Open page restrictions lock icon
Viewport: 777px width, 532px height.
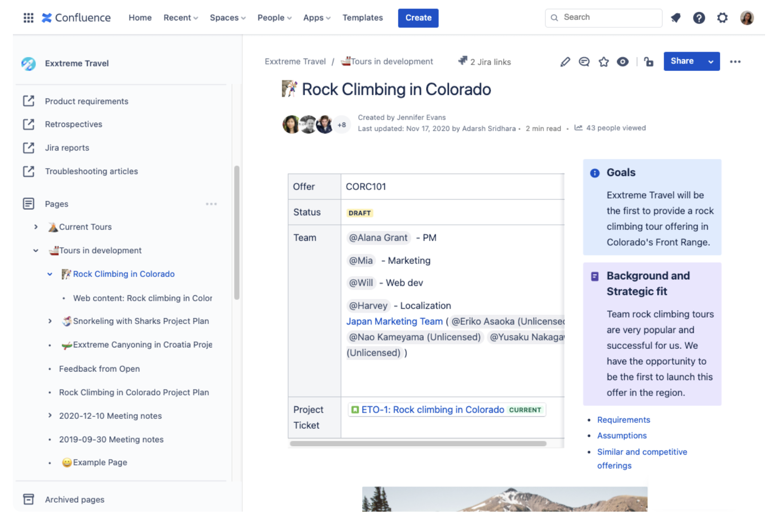click(648, 62)
